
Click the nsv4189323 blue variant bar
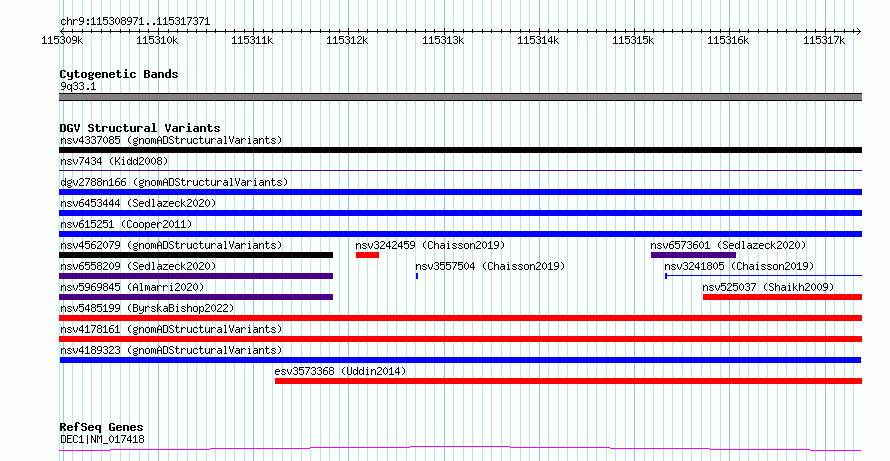pos(460,360)
